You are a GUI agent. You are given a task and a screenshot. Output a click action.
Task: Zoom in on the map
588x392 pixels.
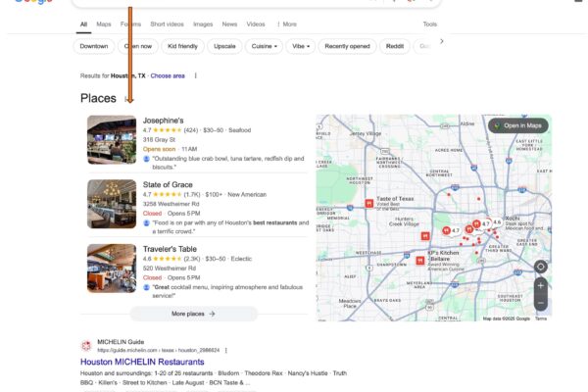point(540,286)
